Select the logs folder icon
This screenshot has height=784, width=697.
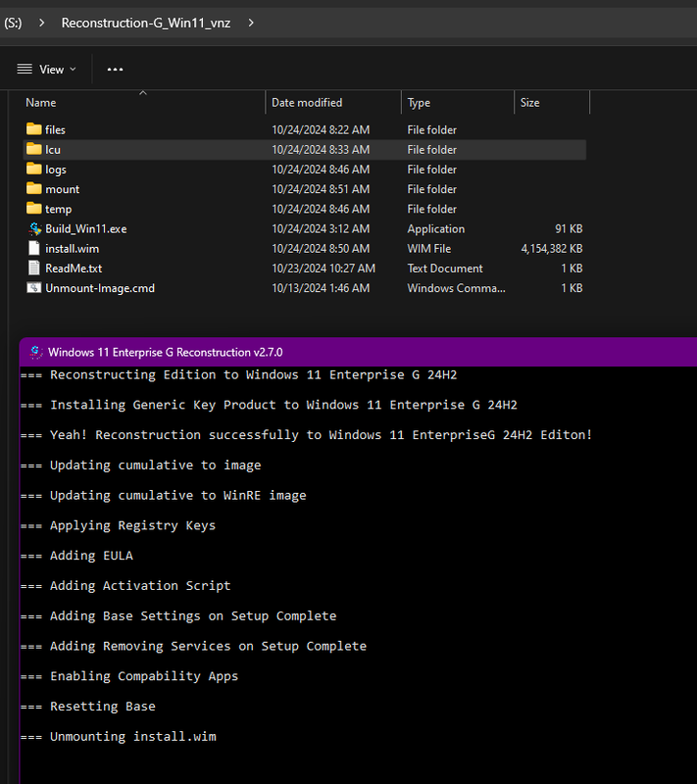[34, 169]
